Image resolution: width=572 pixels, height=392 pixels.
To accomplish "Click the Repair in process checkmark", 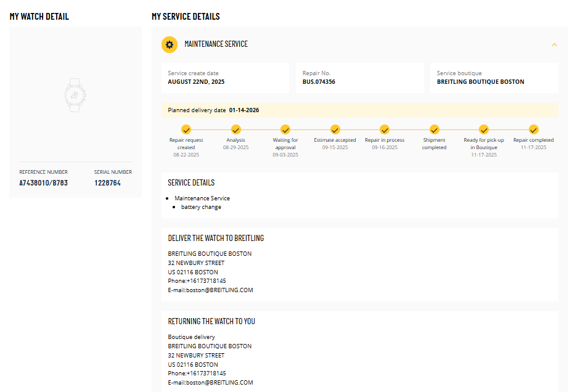I will (x=385, y=129).
